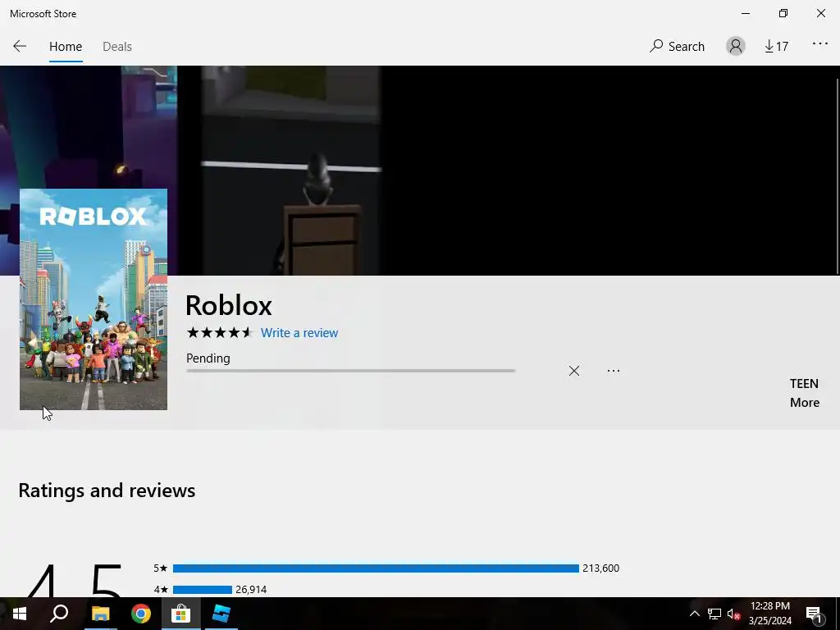
Task: Click the Ratings and reviews heading
Action: click(107, 491)
